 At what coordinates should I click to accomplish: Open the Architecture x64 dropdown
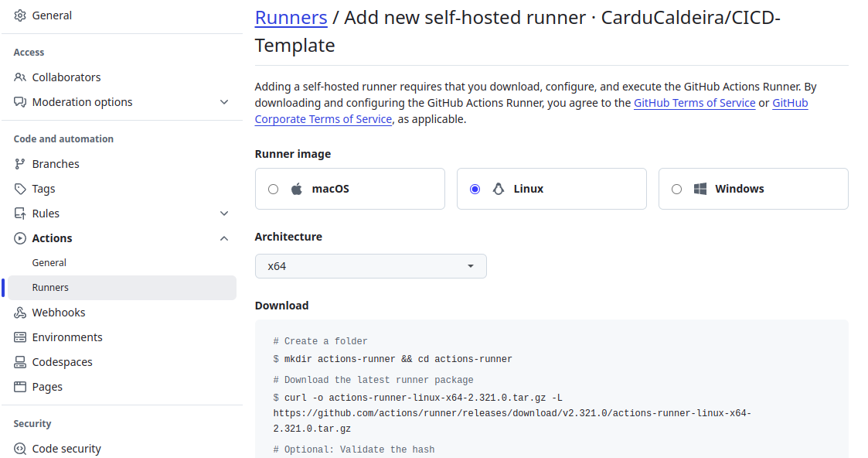pos(371,266)
